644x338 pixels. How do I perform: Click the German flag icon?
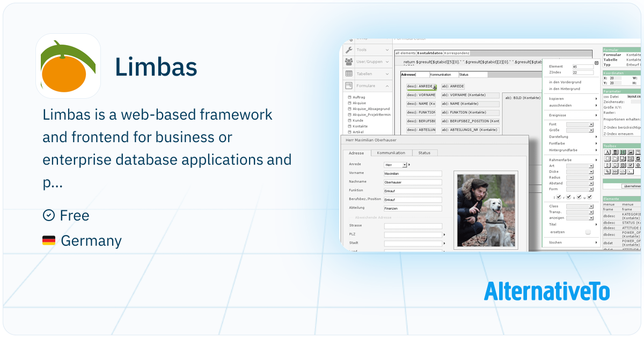49,241
